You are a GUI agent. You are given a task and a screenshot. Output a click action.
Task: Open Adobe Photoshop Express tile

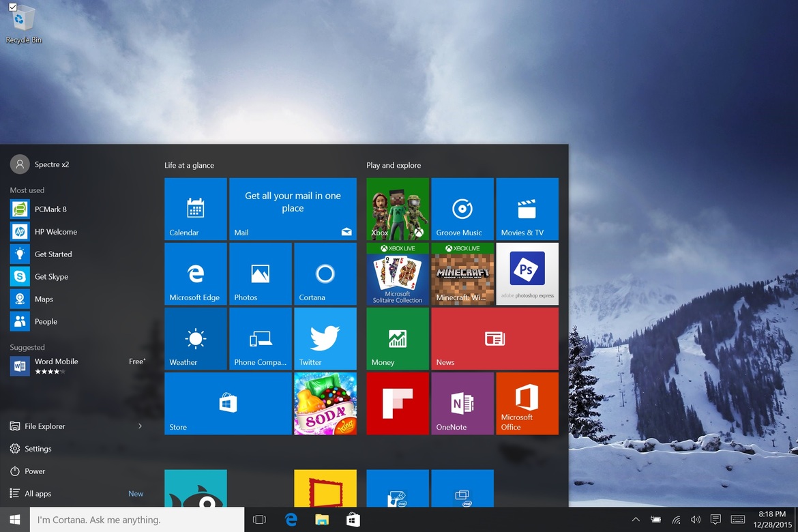(x=527, y=274)
